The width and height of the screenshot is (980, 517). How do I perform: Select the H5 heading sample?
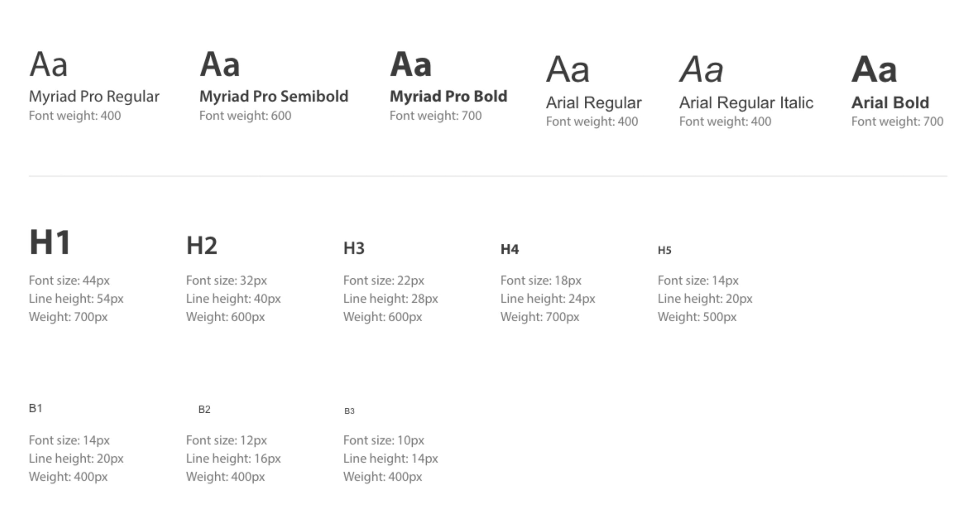[x=664, y=250]
